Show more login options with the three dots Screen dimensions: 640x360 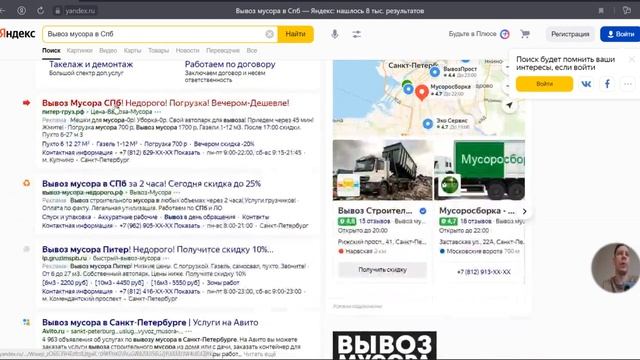[x=628, y=84]
